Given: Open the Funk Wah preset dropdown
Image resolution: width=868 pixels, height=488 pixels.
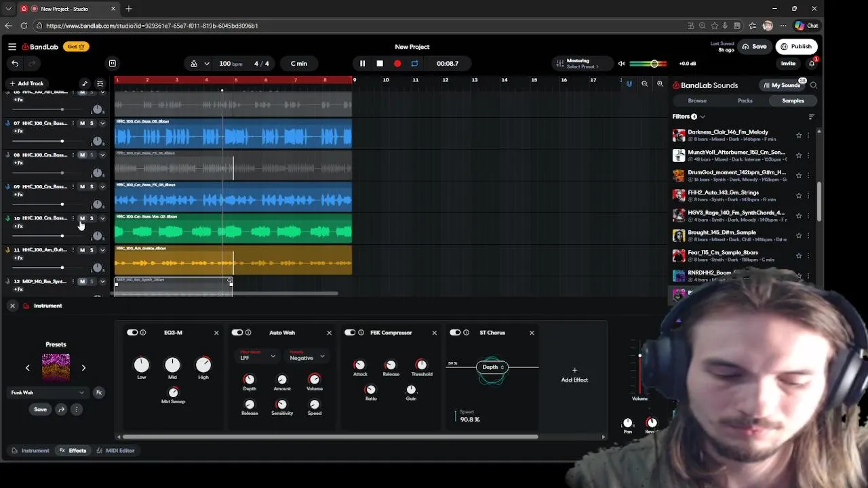Looking at the screenshot, I should click(47, 392).
